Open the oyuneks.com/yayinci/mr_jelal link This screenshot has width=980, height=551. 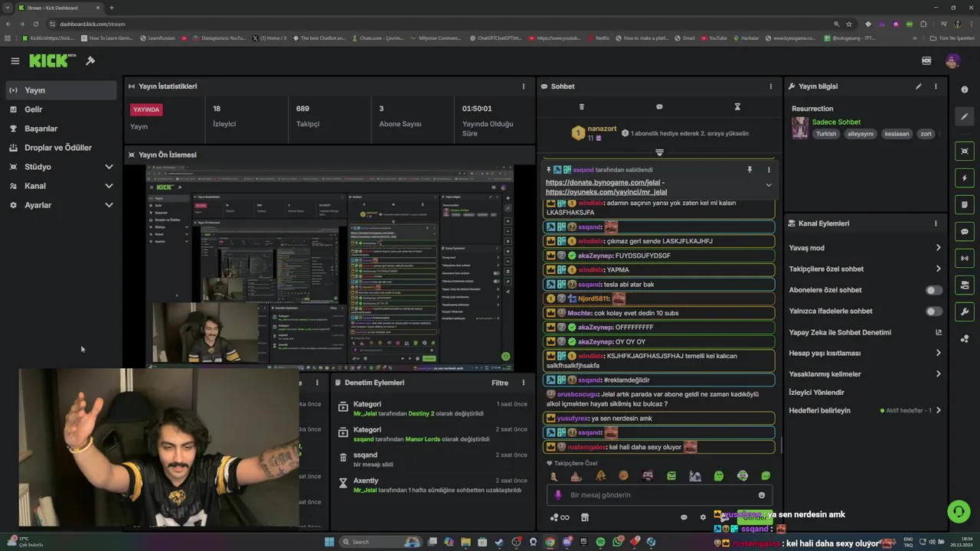click(606, 192)
